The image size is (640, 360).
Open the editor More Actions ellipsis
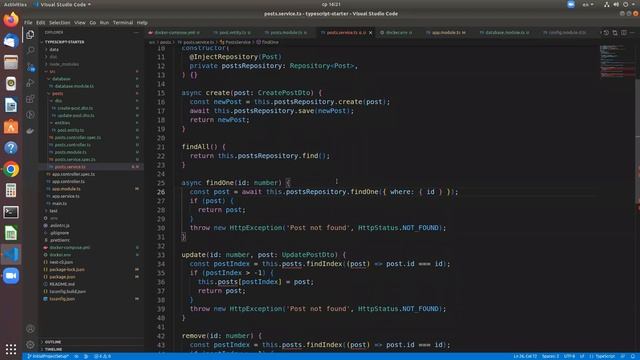coord(633,33)
